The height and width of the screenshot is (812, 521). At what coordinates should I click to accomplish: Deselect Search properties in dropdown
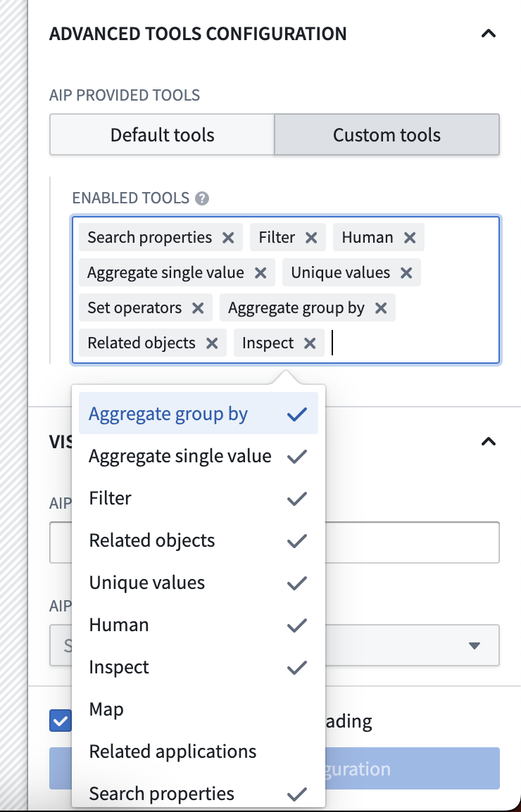[198, 794]
